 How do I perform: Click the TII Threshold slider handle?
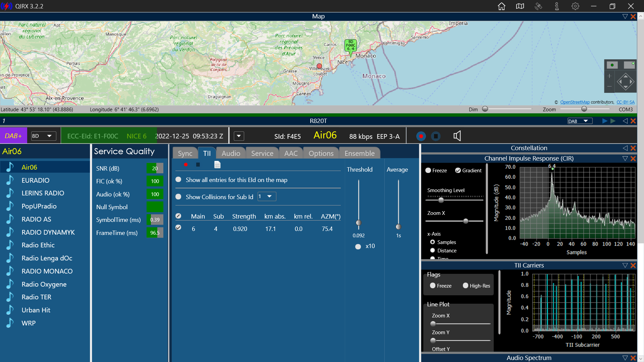359,223
